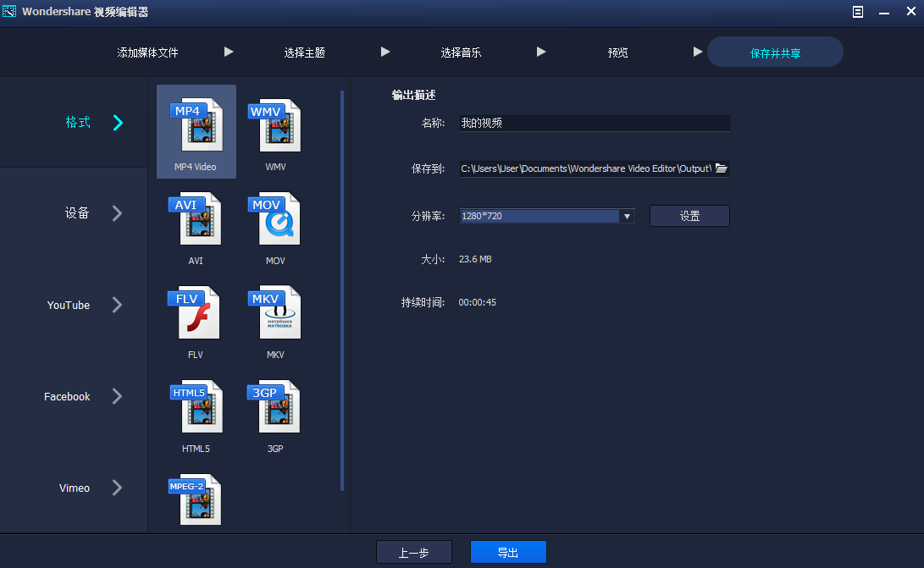
Task: Go to the 选择音乐 step
Action: click(461, 52)
